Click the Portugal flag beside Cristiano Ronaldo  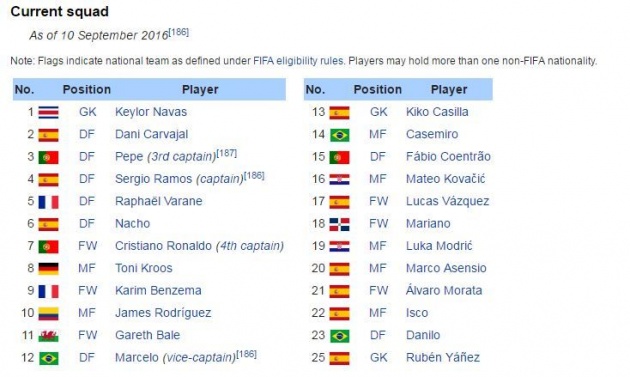click(48, 246)
